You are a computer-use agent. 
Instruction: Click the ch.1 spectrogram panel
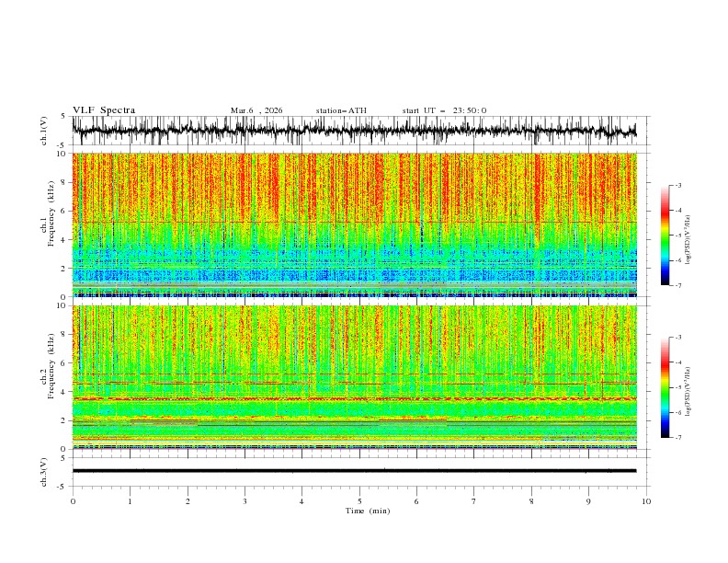[x=354, y=224]
